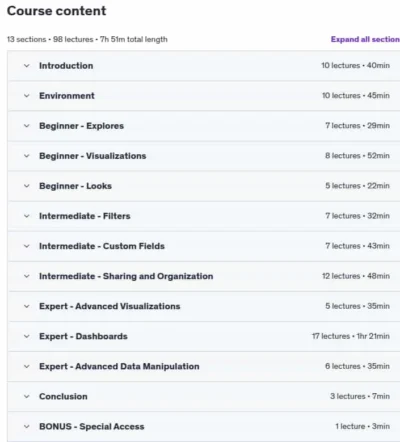Click the chevron beside Conclusion

click(x=27, y=396)
